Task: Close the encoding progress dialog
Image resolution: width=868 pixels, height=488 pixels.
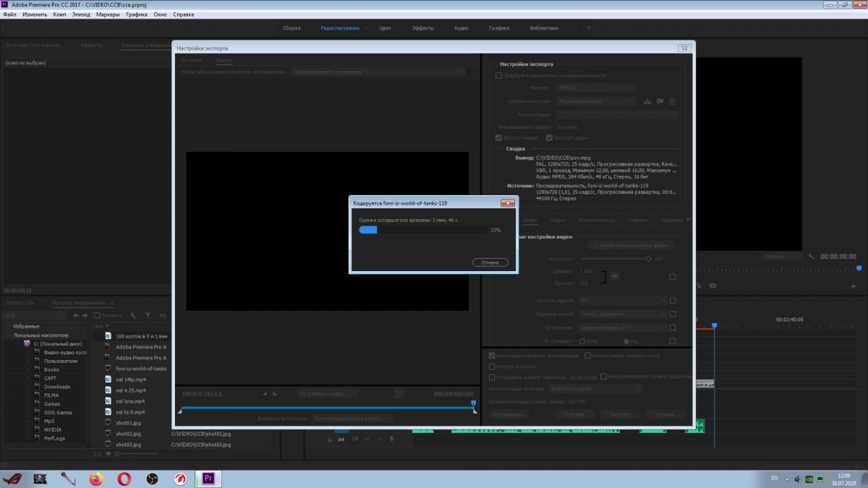Action: [507, 203]
